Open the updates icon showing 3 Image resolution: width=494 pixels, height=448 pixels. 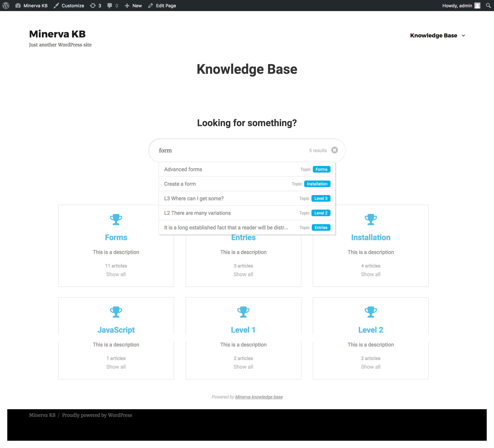(93, 5)
